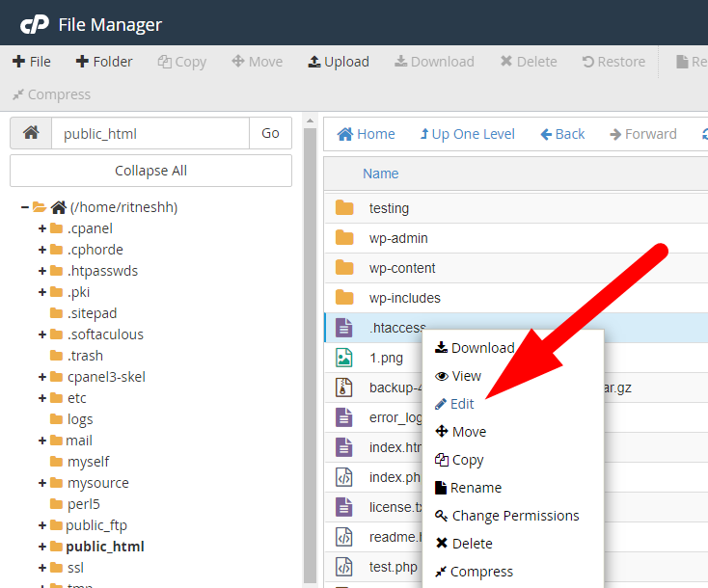
Task: Create a new folder with + Folder
Action: tap(104, 62)
